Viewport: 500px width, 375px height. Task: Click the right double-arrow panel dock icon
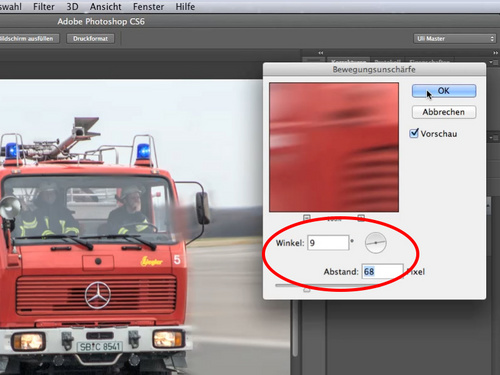pyautogui.click(x=495, y=53)
